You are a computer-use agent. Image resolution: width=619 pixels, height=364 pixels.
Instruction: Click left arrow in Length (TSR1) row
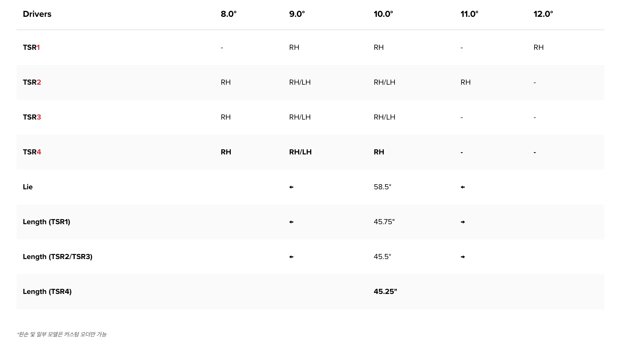point(291,222)
